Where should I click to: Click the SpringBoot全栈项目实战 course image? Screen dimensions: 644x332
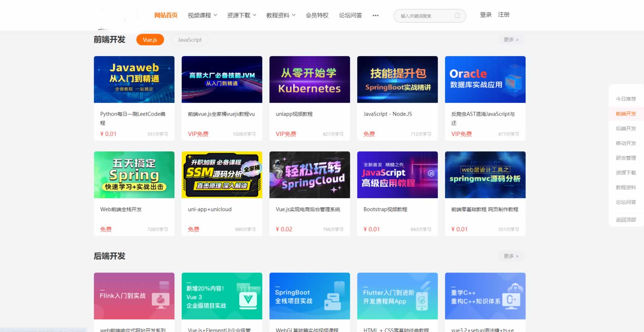pyautogui.click(x=309, y=296)
